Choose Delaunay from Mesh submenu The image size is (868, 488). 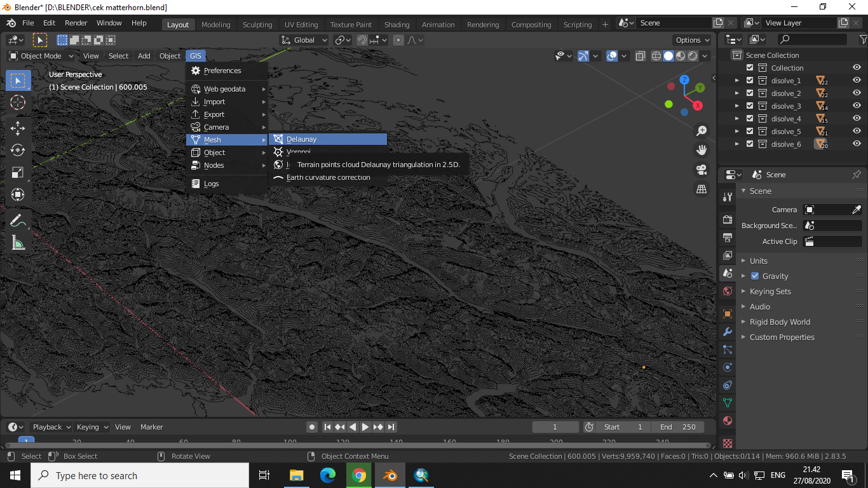click(328, 139)
